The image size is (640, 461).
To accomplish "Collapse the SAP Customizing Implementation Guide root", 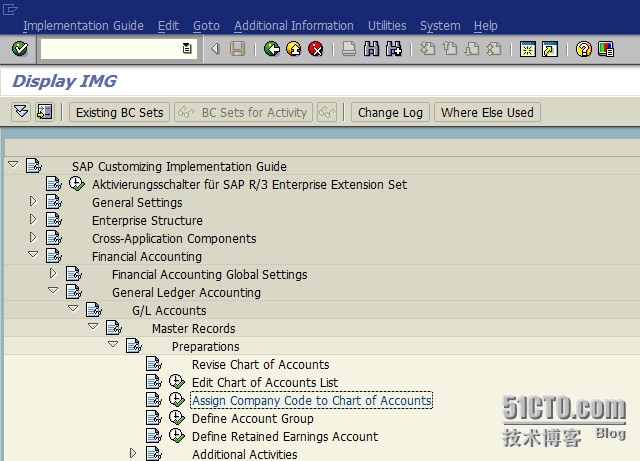I will pos(13,165).
